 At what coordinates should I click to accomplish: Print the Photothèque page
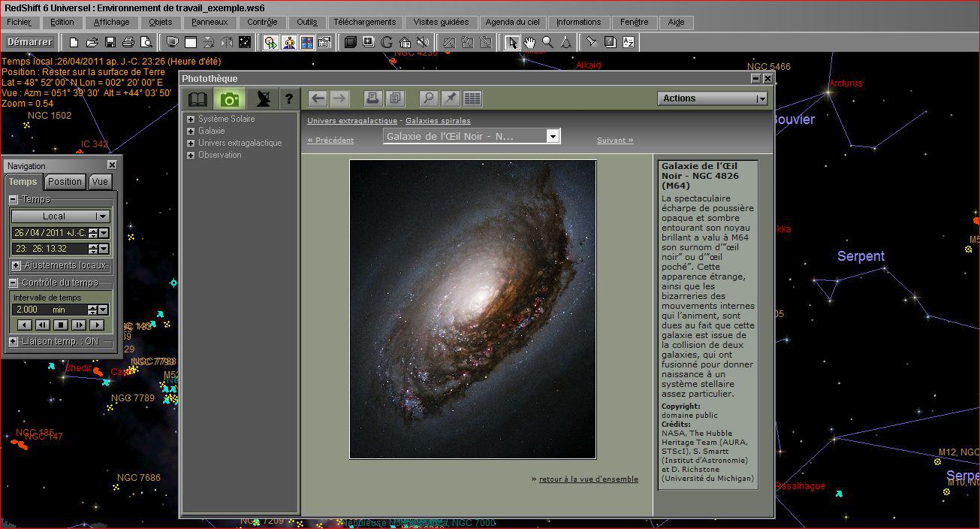click(372, 98)
